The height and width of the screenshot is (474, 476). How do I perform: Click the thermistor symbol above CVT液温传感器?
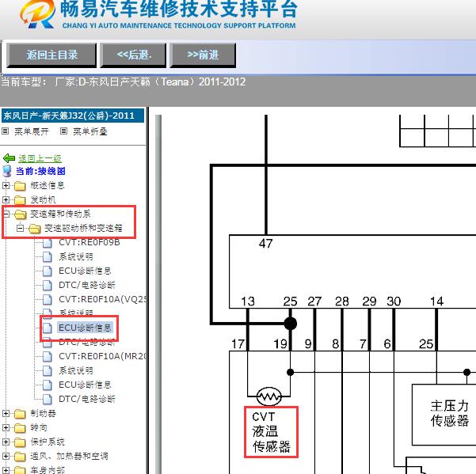[269, 396]
